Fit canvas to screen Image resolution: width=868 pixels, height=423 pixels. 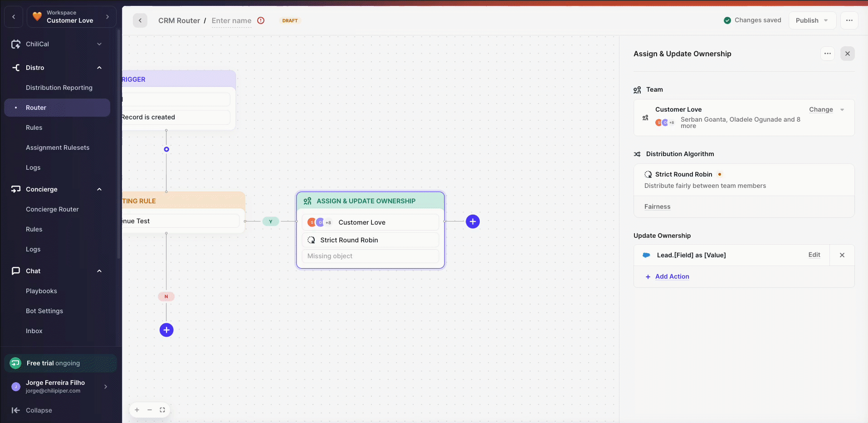(162, 410)
